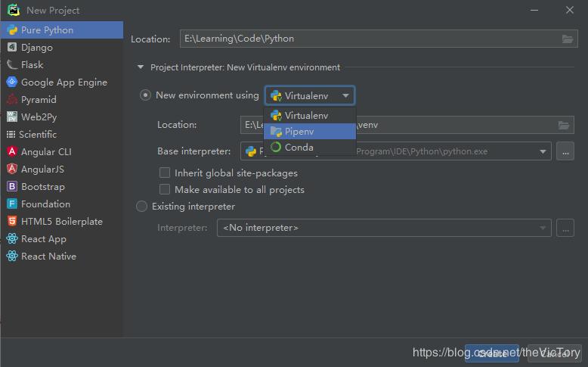Open the Virtualenv environment type combo box

point(310,96)
